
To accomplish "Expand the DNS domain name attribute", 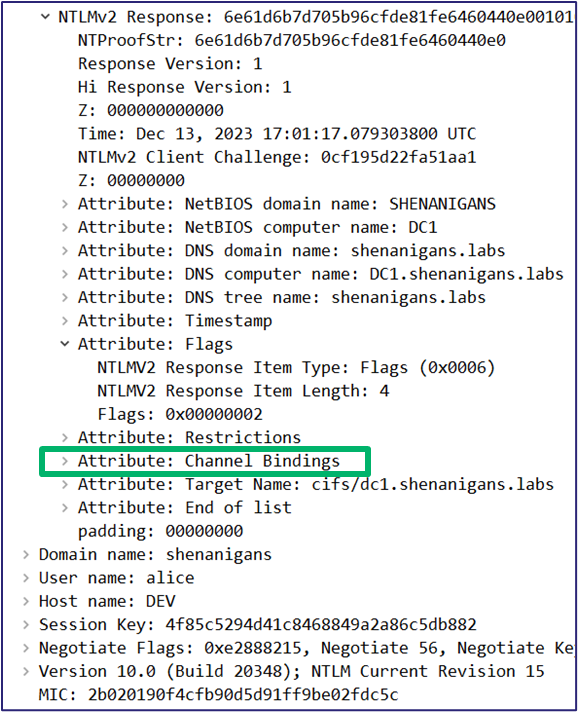I will pos(65,251).
